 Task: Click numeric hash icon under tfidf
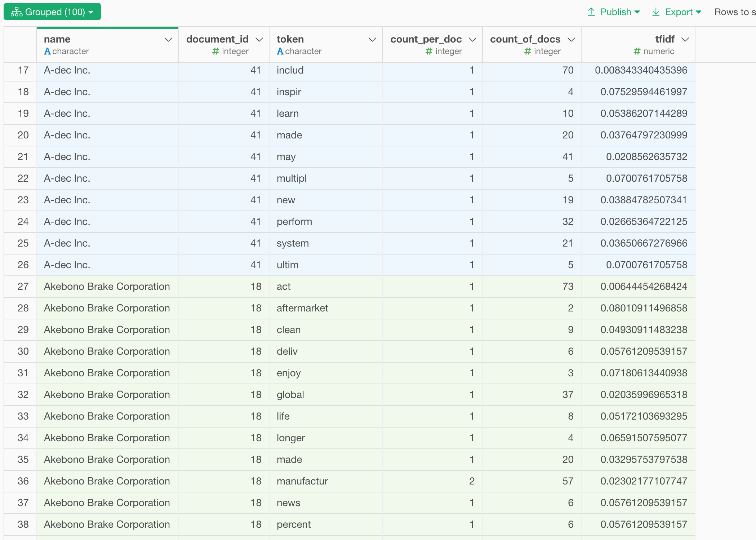point(637,51)
